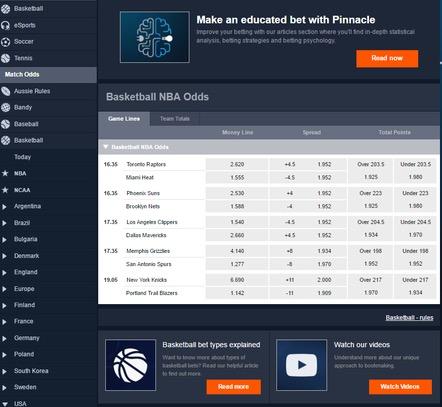
Task: Select the Under 217 total points bet
Action: (x=415, y=286)
